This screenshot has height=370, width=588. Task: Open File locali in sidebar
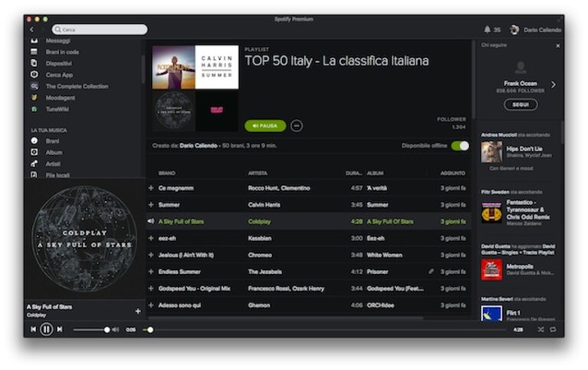tap(57, 175)
